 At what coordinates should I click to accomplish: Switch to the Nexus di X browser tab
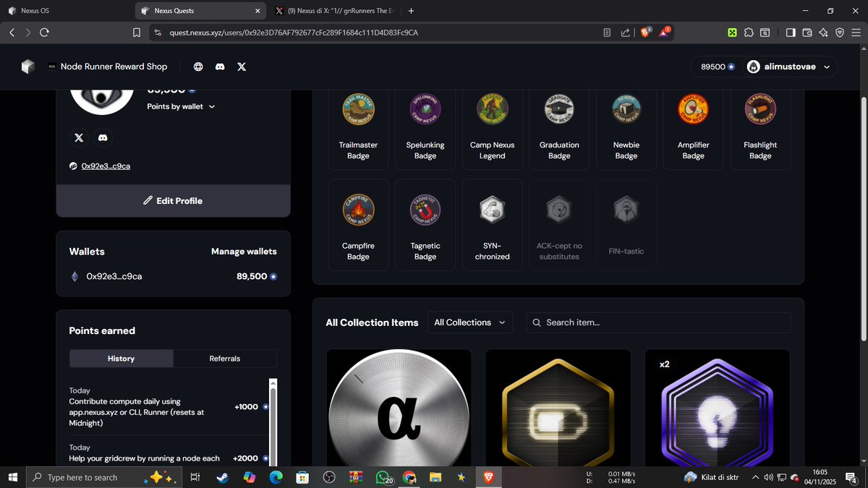(336, 11)
